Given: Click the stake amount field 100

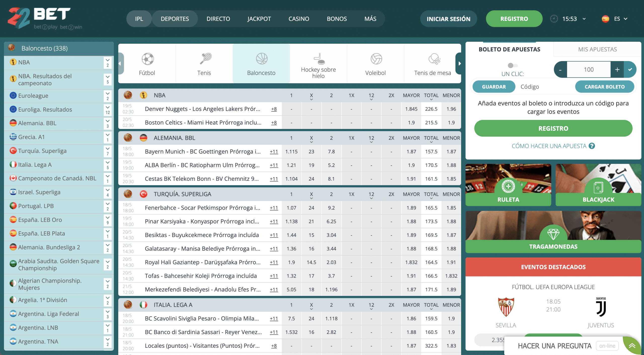Looking at the screenshot, I should click(x=589, y=69).
